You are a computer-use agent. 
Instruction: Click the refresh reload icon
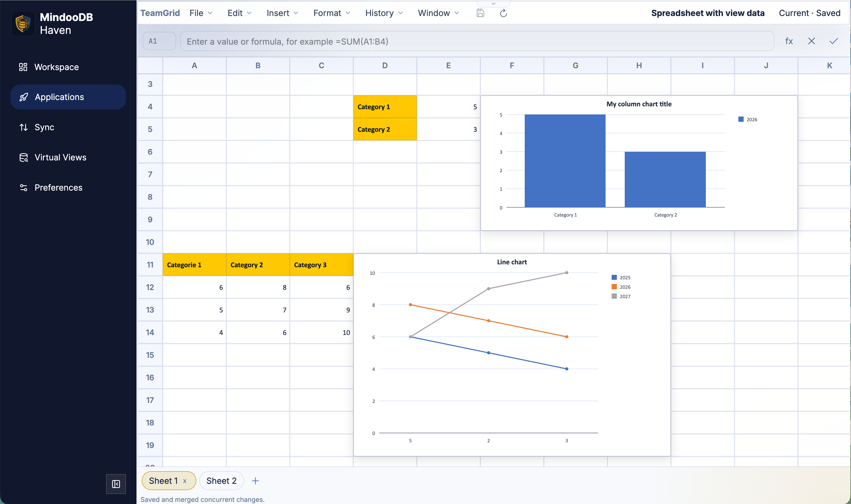pos(503,13)
